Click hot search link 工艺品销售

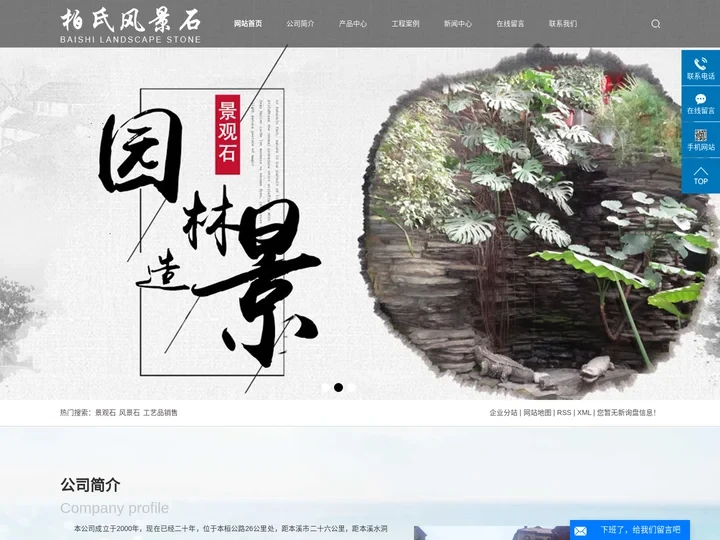(160, 413)
